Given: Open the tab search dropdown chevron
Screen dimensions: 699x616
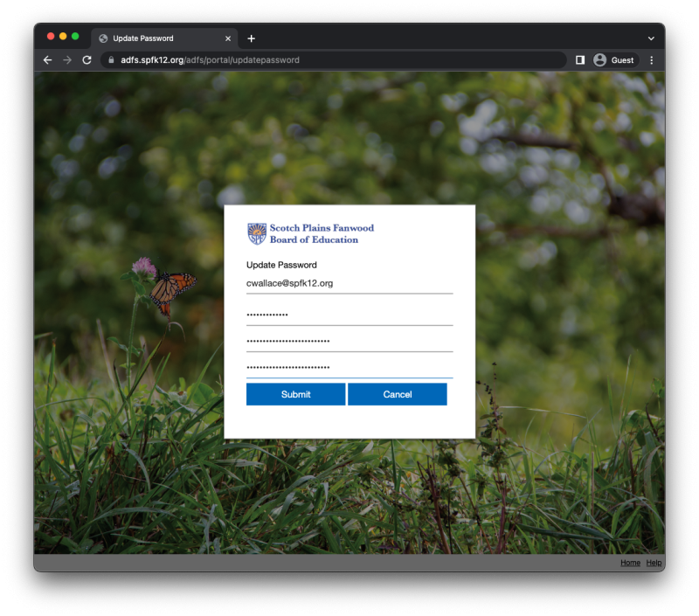Looking at the screenshot, I should tap(650, 38).
